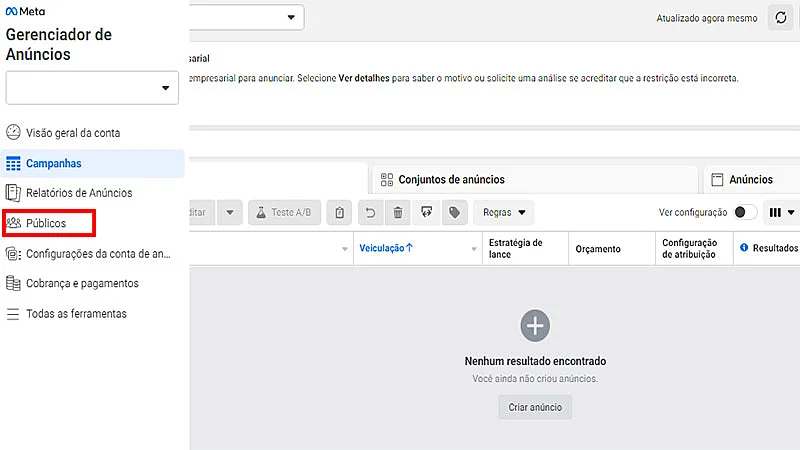Click the Campanhas grid icon
The image size is (800, 450).
(x=13, y=163)
